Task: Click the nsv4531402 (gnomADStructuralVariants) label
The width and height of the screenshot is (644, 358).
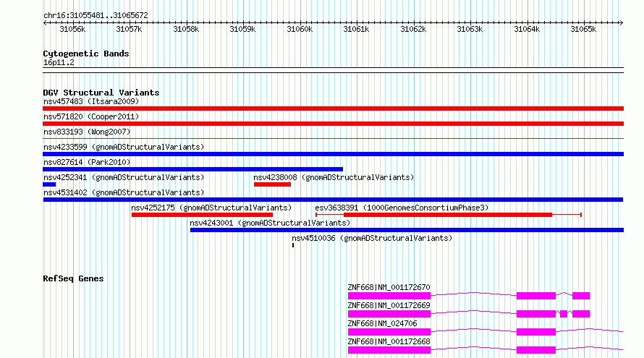Action: click(x=124, y=192)
